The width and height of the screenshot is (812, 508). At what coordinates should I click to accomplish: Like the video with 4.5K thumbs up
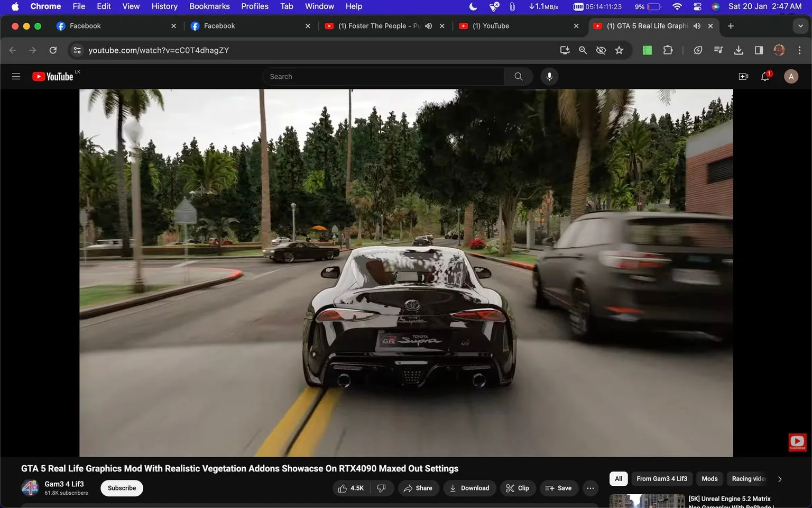[x=352, y=488]
